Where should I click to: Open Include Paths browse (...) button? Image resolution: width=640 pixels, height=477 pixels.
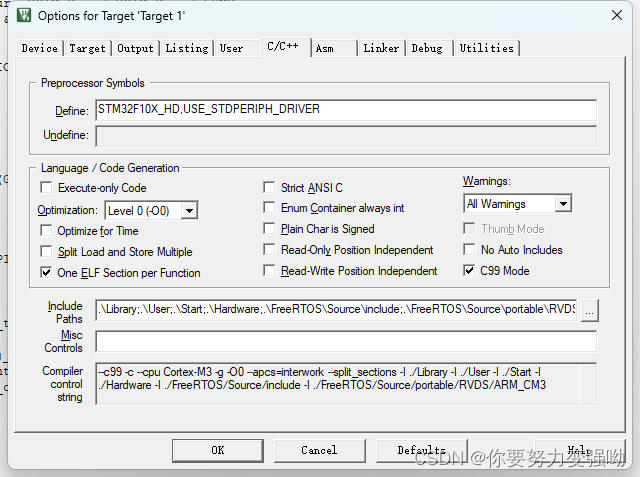tap(589, 311)
